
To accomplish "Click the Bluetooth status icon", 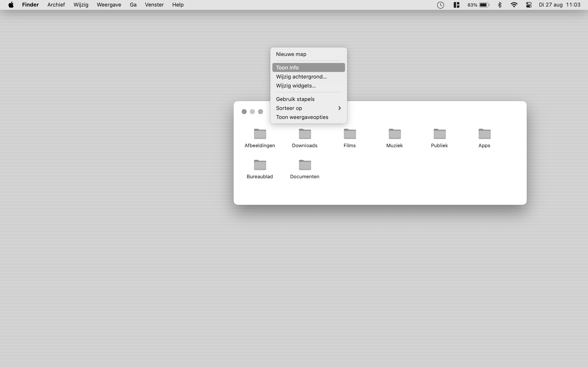I will click(x=500, y=5).
